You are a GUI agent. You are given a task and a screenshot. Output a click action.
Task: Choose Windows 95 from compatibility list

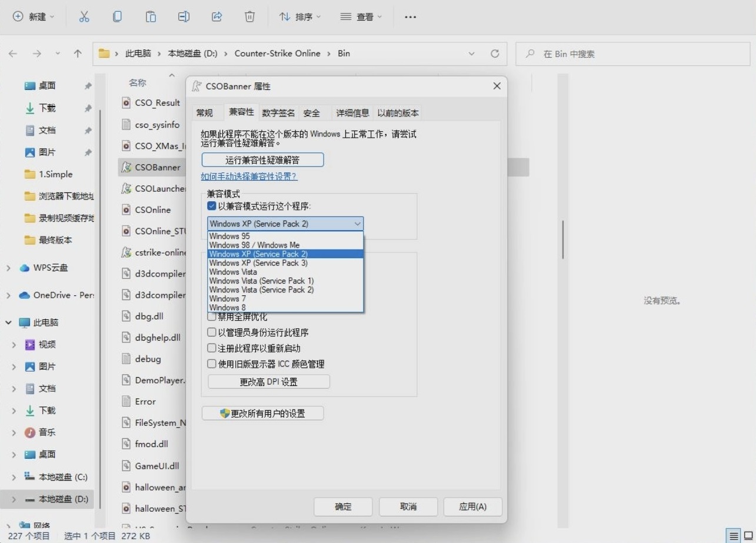tap(285, 236)
